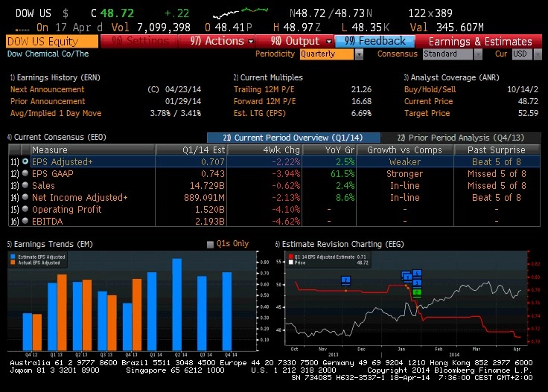The image size is (548, 392).
Task: Open the intraday price sparkline chart
Action: click(x=240, y=13)
